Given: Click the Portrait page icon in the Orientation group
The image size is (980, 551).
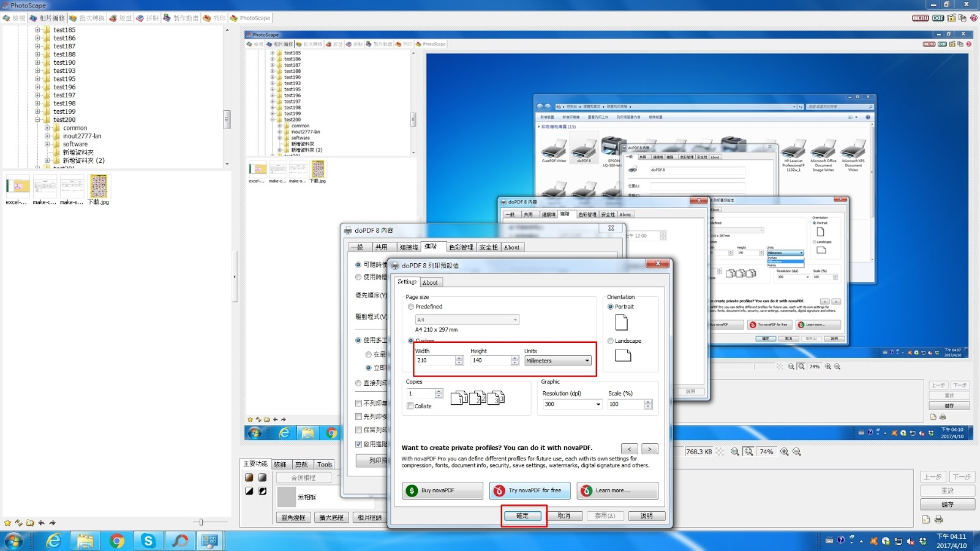Looking at the screenshot, I should [621, 322].
